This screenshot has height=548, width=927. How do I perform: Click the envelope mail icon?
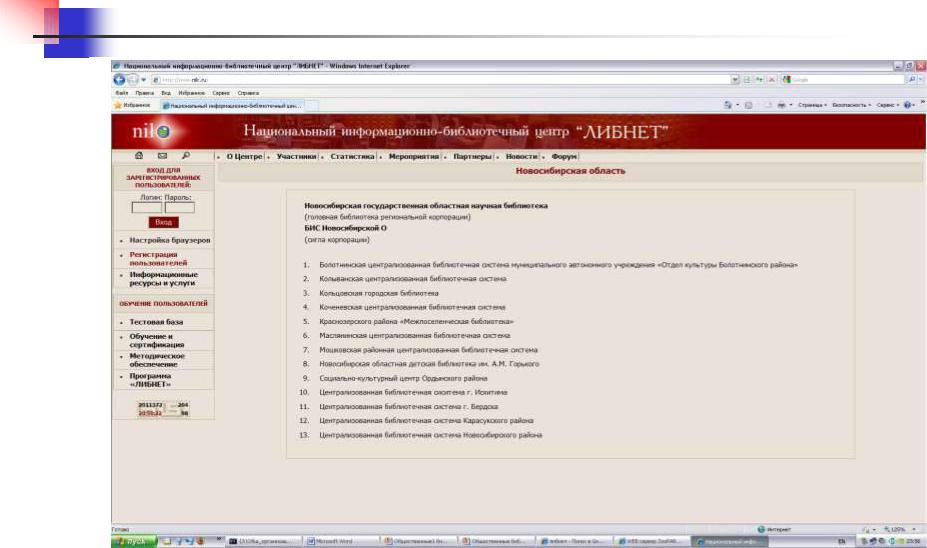(x=162, y=155)
